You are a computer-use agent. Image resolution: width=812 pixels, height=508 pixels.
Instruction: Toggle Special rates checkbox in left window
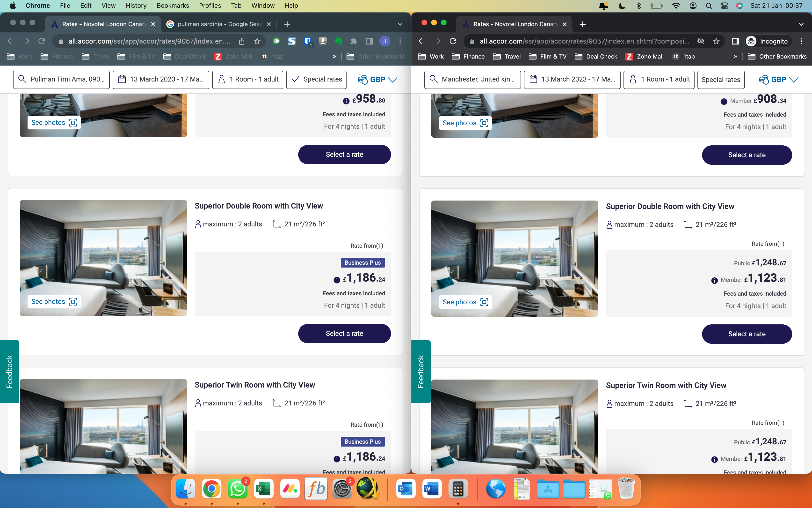(316, 79)
